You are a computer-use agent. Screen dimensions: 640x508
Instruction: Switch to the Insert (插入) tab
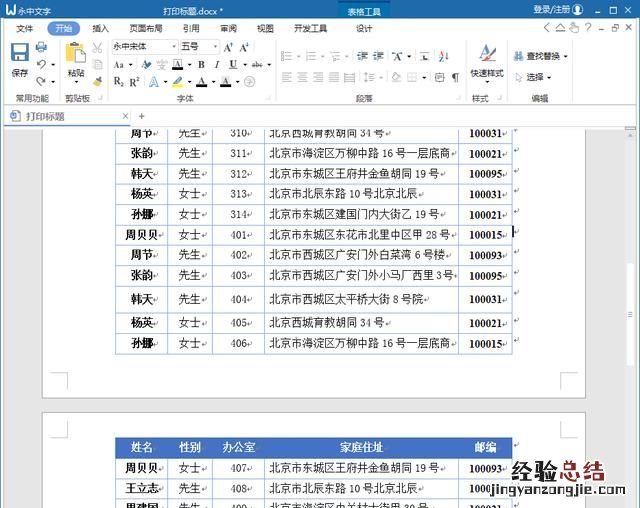[100, 28]
